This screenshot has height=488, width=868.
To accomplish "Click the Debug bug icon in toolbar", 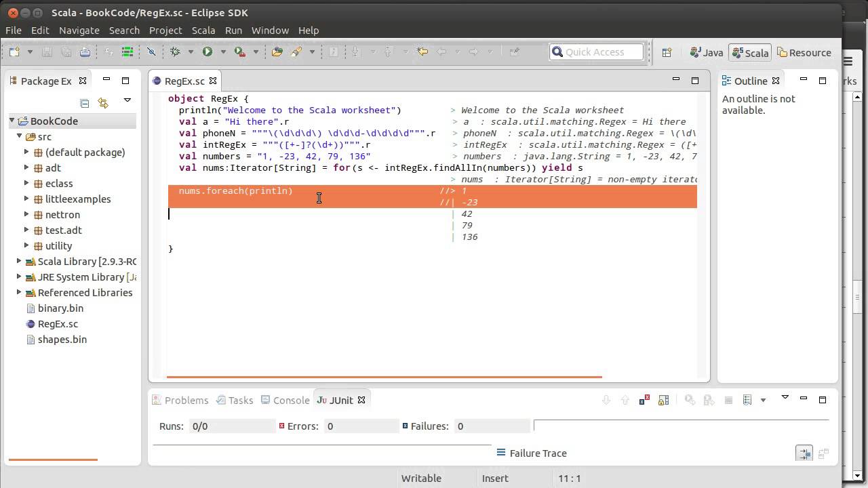I will coord(175,52).
